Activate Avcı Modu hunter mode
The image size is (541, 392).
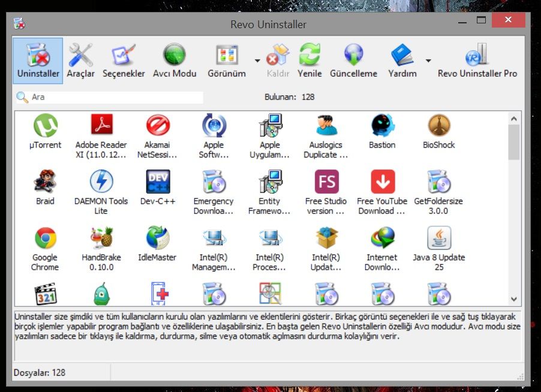175,61
